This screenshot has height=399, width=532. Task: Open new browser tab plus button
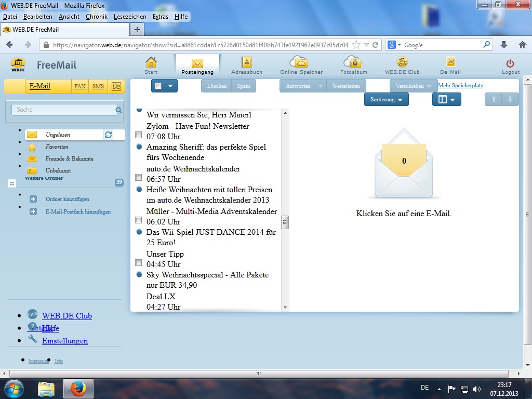click(137, 30)
